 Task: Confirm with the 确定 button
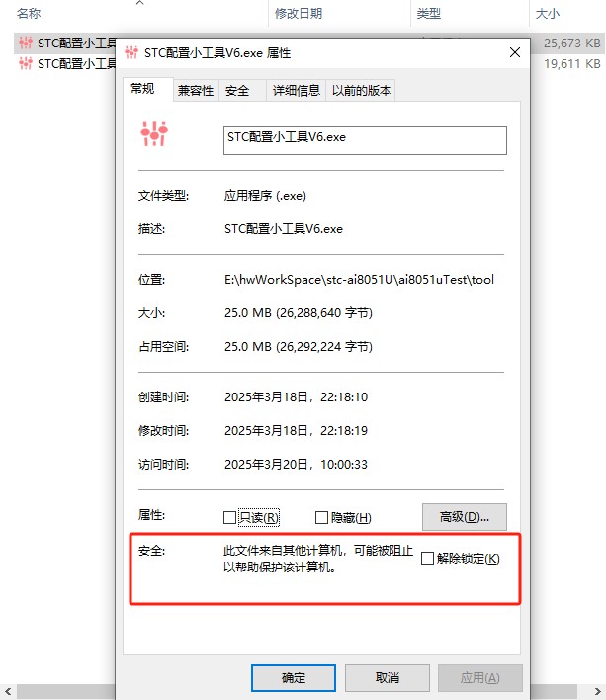(x=294, y=677)
